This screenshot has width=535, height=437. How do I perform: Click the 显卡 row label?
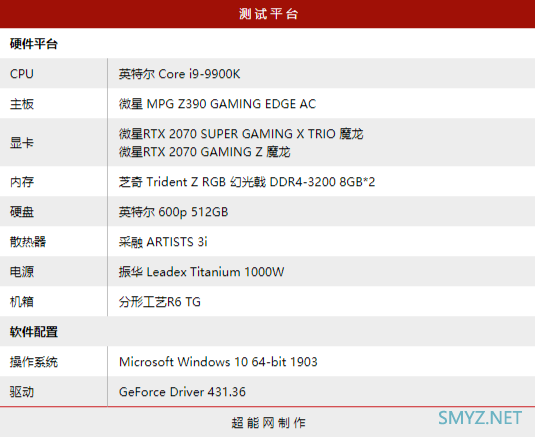(22, 142)
